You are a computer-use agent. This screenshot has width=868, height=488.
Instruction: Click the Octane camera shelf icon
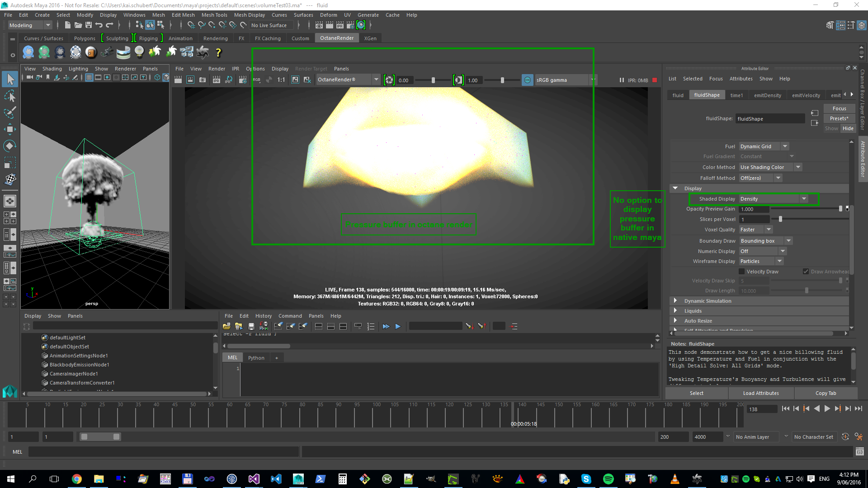click(107, 52)
